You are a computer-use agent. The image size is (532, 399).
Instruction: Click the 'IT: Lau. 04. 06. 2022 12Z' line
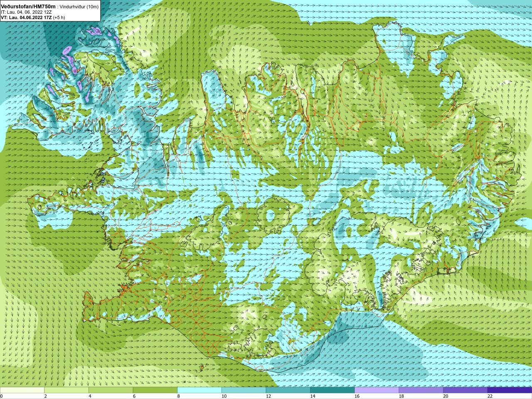coord(26,12)
